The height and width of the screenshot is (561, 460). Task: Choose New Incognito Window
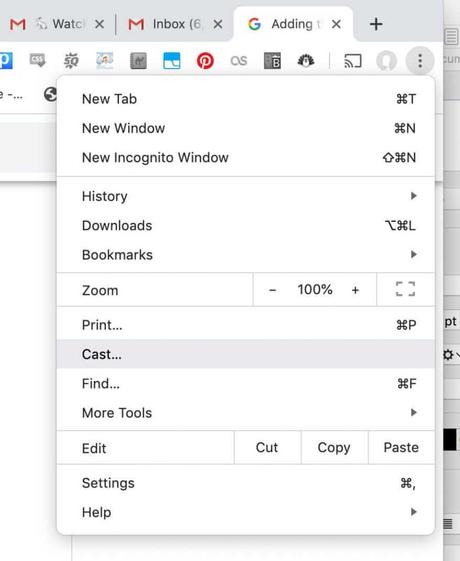(246, 157)
